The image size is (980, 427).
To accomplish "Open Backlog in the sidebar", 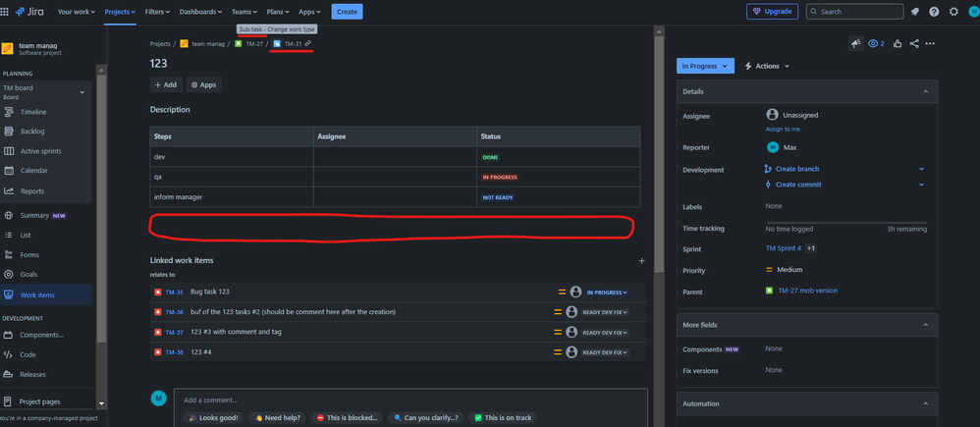I will tap(32, 132).
